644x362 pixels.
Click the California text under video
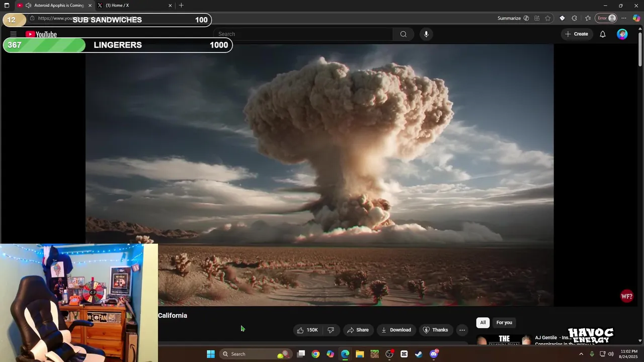[x=173, y=315]
